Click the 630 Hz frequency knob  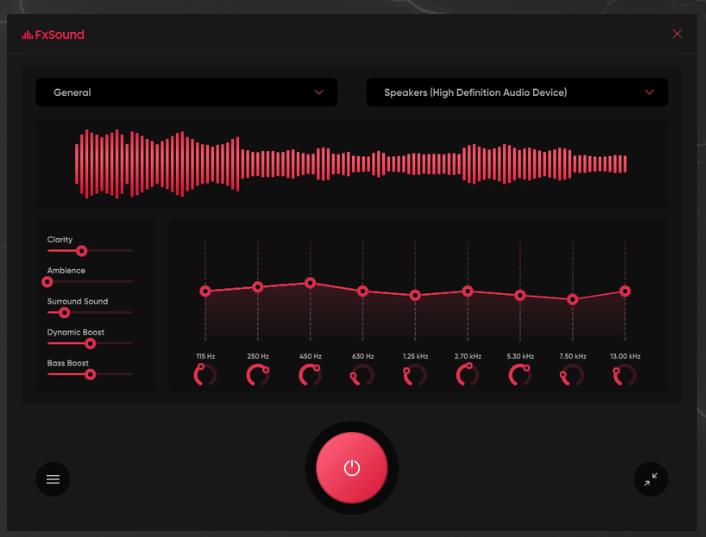click(x=362, y=375)
